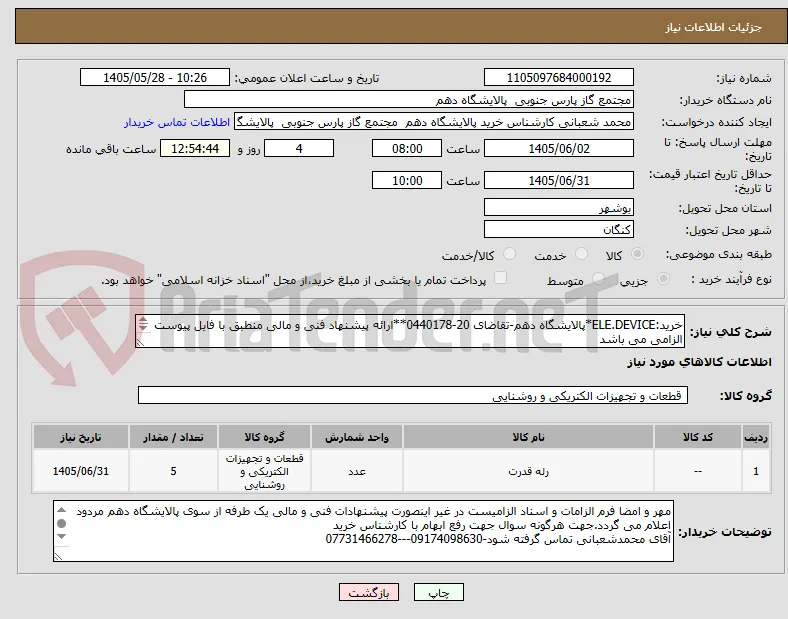Click the گروه کالا column header

[x=264, y=437]
